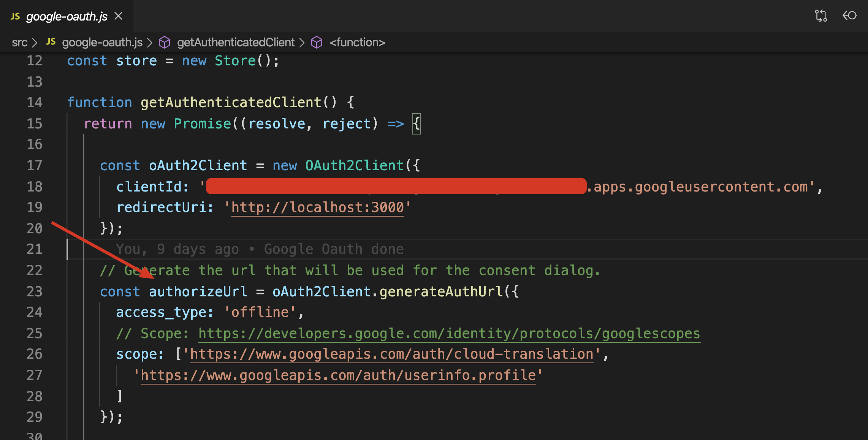Click cube symbol icon before <function> breadcrumb
Viewport: 868px width, 440px height.
pyautogui.click(x=317, y=42)
